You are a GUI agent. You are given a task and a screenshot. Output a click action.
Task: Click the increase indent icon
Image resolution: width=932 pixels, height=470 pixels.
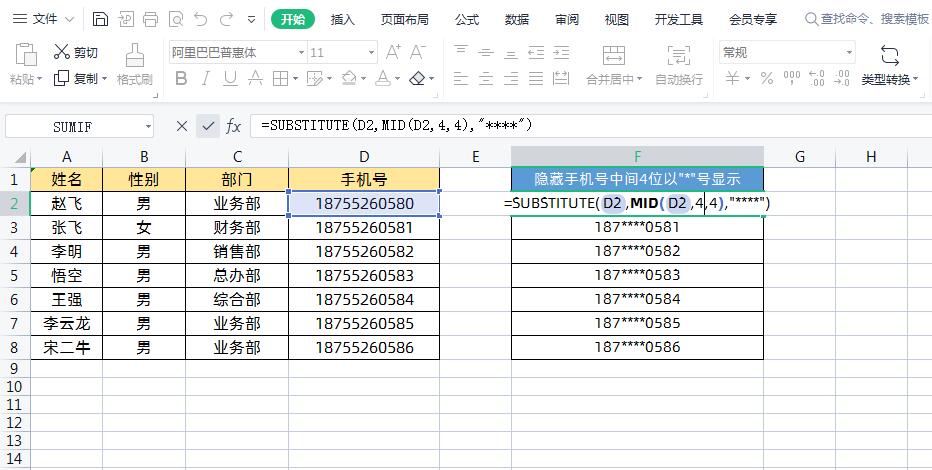562,52
